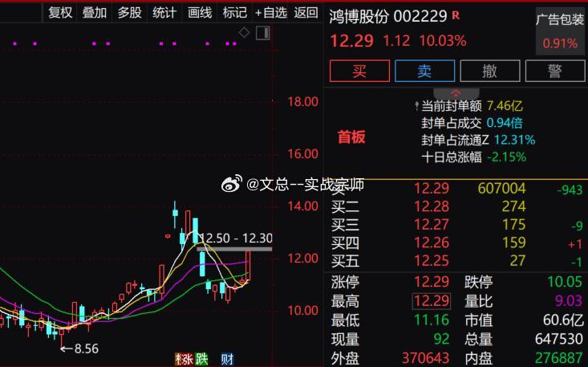Click the diamond icon above the chart

[244, 33]
